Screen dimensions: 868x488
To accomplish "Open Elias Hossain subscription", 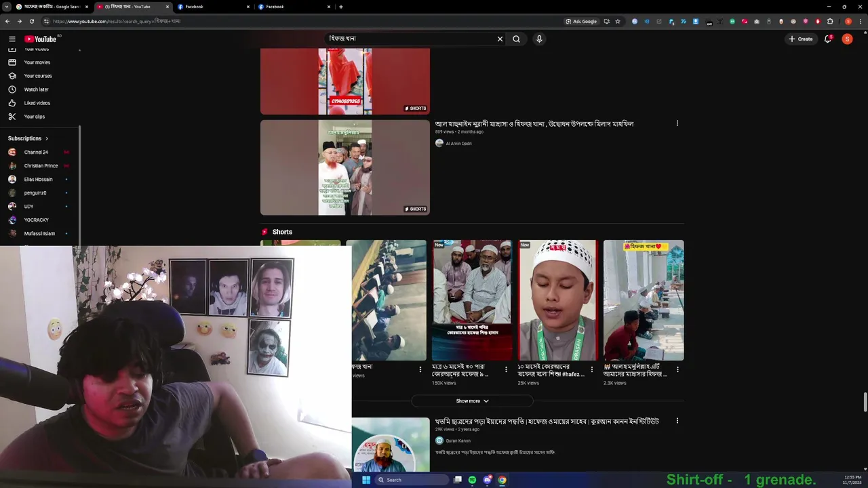I will [x=38, y=179].
